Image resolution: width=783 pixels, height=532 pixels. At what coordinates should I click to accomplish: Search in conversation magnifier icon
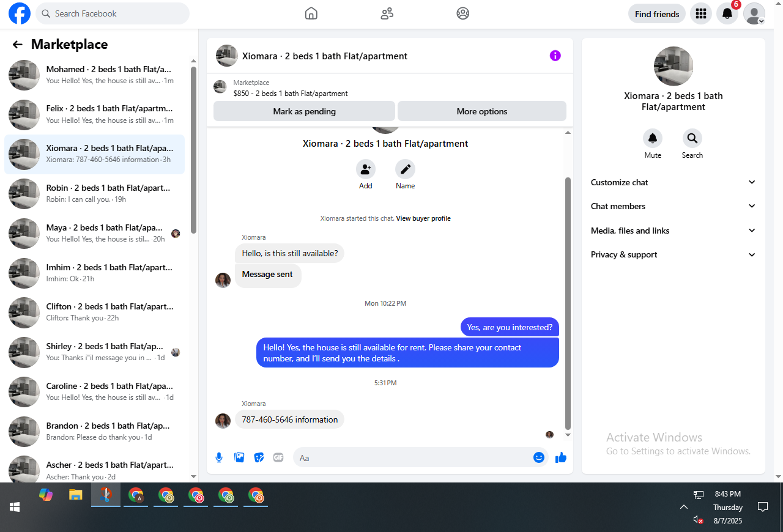692,138
